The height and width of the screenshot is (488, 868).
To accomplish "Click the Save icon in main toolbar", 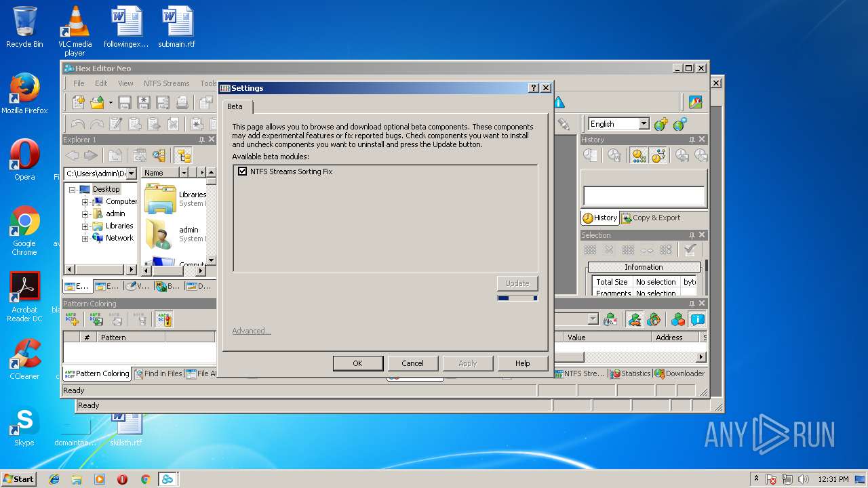I will click(125, 103).
